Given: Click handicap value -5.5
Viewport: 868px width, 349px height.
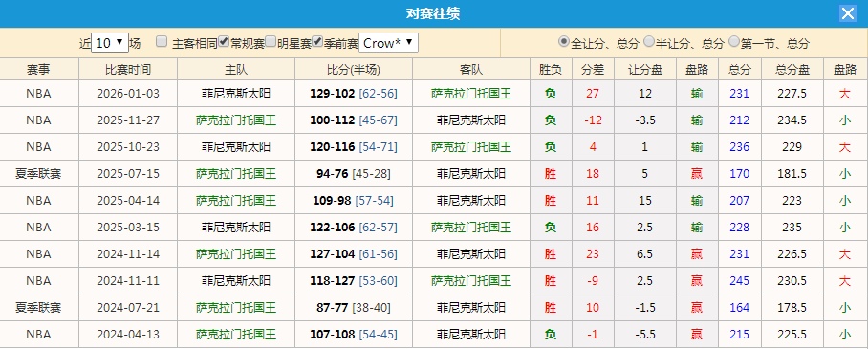Looking at the screenshot, I should [x=645, y=334].
